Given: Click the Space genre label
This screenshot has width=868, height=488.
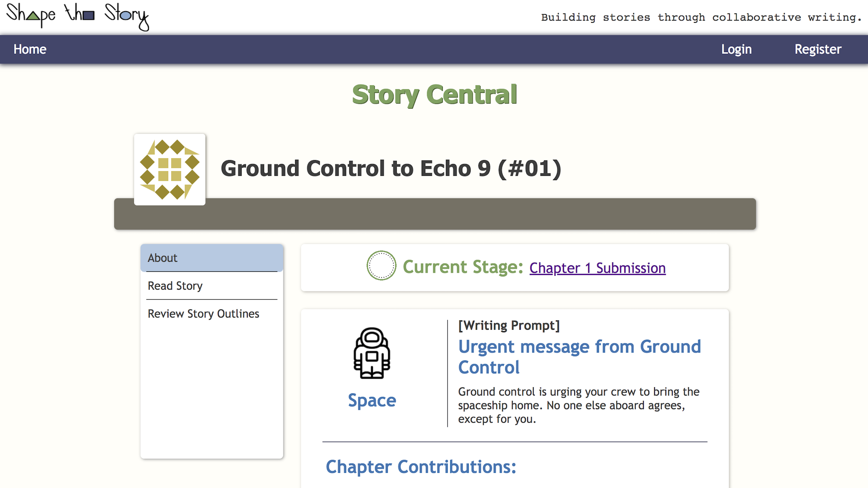Looking at the screenshot, I should [x=372, y=400].
